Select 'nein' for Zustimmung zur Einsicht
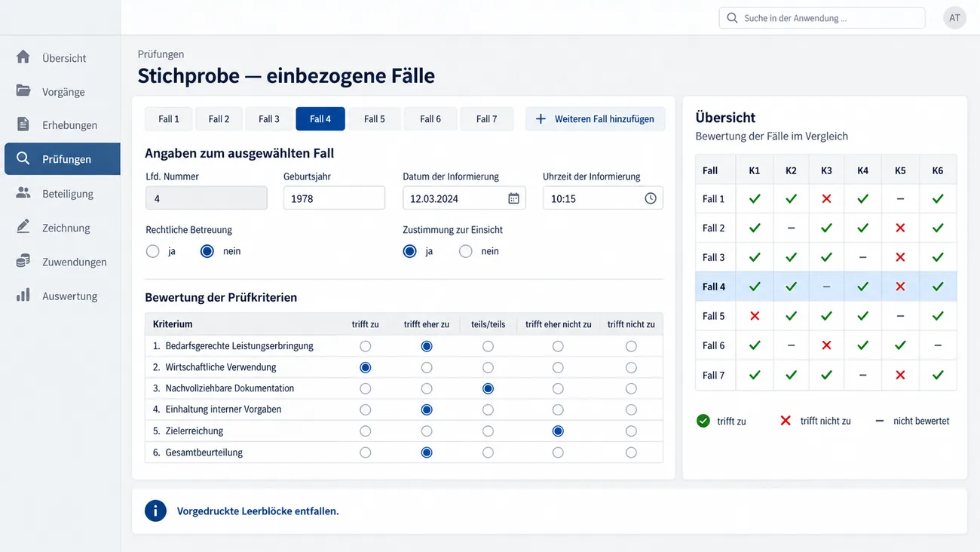Image resolution: width=980 pixels, height=552 pixels. coord(466,251)
